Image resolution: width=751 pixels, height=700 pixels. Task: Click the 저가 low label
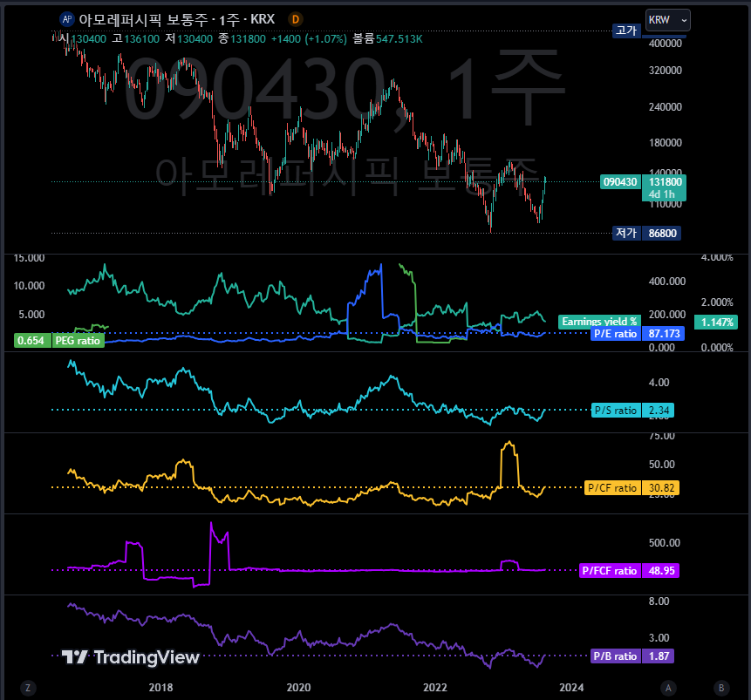coord(626,233)
